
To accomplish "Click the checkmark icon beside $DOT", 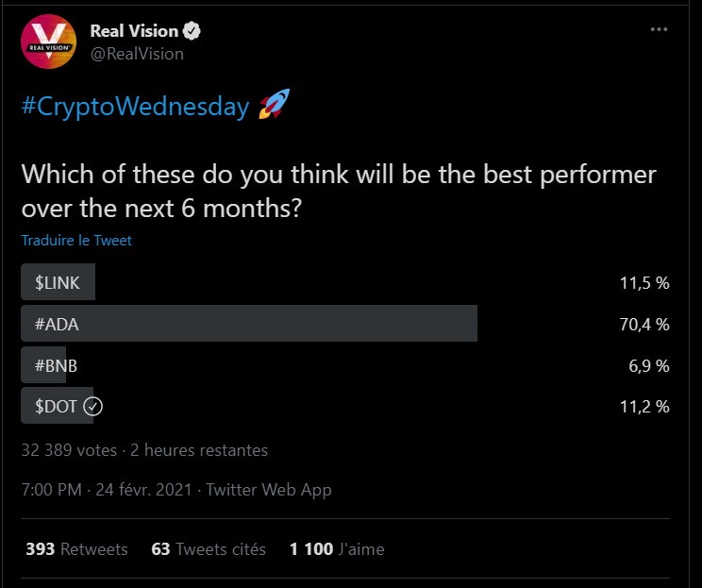I will 92,407.
